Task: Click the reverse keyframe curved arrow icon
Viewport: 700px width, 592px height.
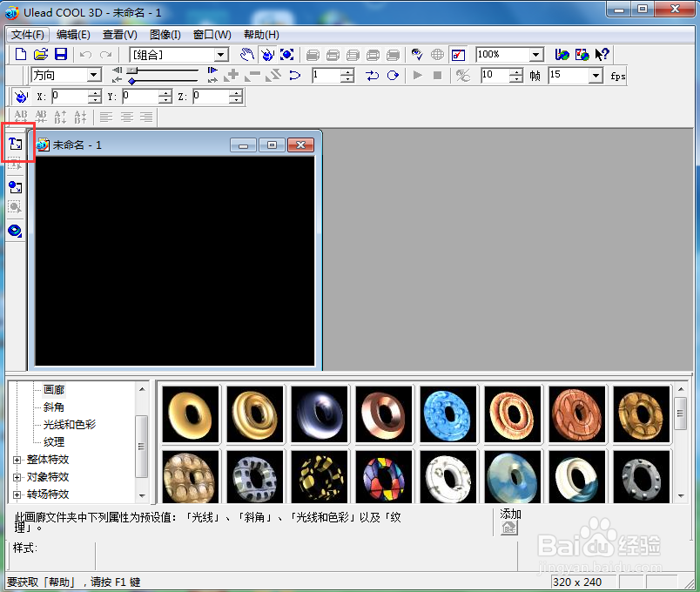Action: click(x=294, y=76)
